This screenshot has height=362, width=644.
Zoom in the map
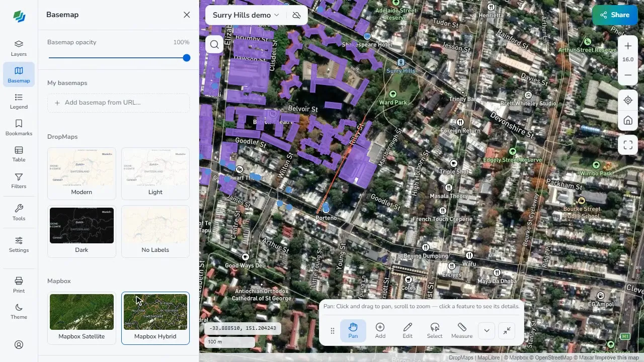click(x=628, y=46)
